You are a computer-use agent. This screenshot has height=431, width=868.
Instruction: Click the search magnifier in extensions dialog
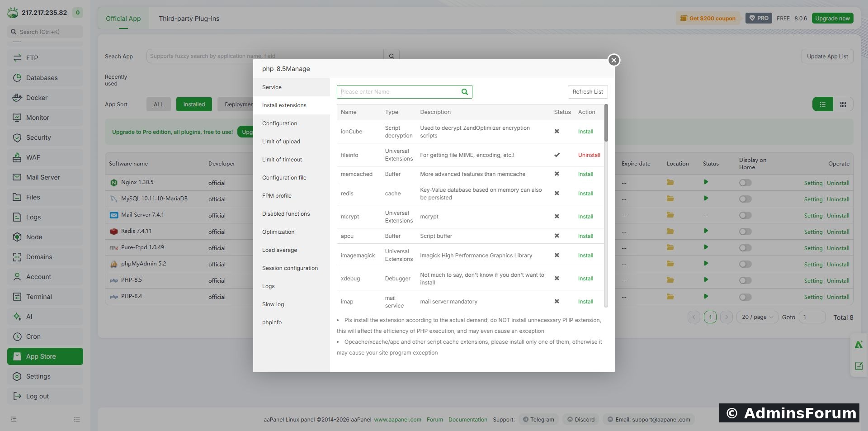[464, 92]
